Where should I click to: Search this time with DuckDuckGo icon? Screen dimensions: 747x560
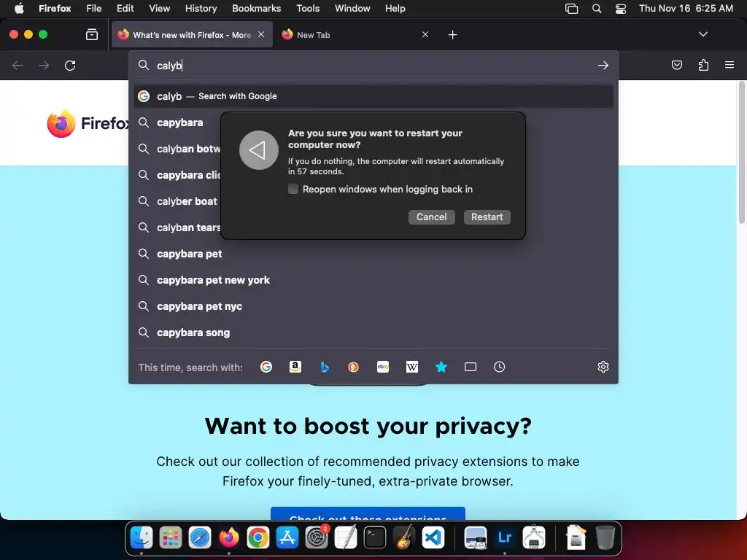click(x=354, y=367)
